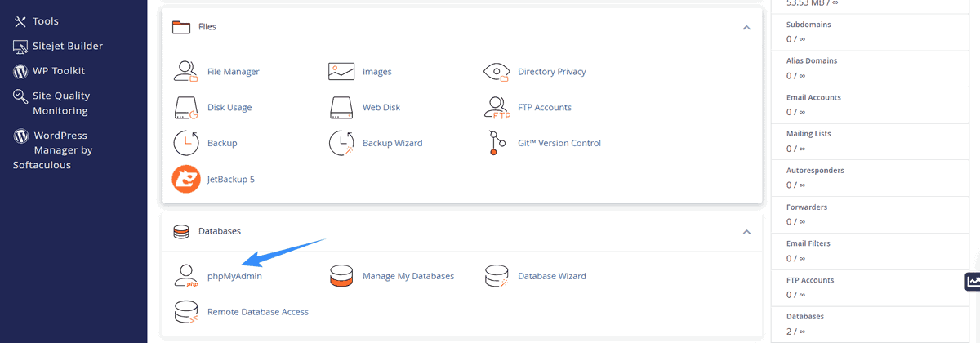
Task: Click the FTP Accounts icon
Action: pyautogui.click(x=497, y=107)
